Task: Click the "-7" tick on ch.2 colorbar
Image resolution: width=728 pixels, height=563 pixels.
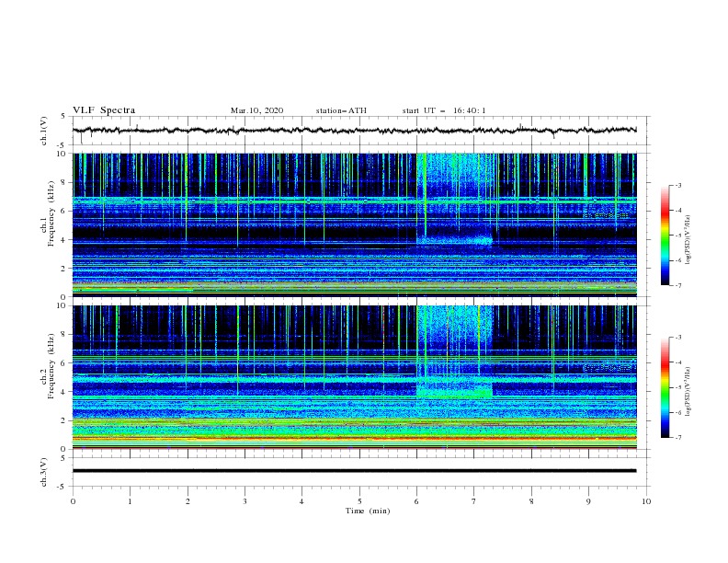Action: (x=677, y=438)
